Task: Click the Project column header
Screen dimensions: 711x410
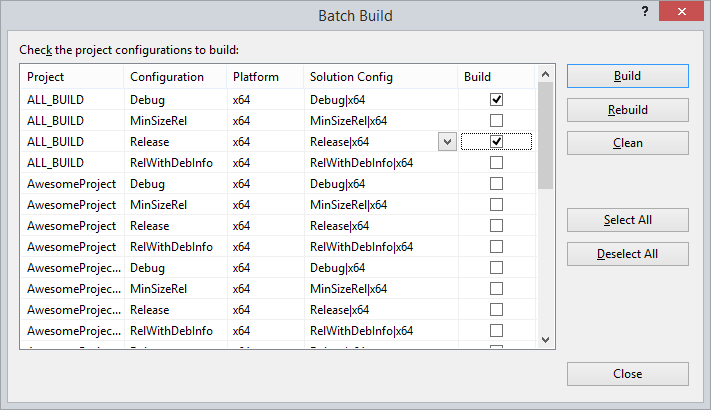Action: click(72, 77)
